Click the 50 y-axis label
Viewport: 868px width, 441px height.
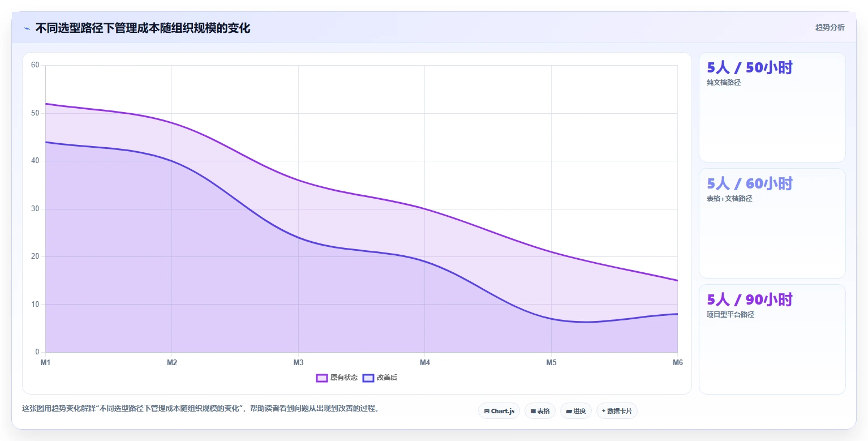click(x=35, y=113)
